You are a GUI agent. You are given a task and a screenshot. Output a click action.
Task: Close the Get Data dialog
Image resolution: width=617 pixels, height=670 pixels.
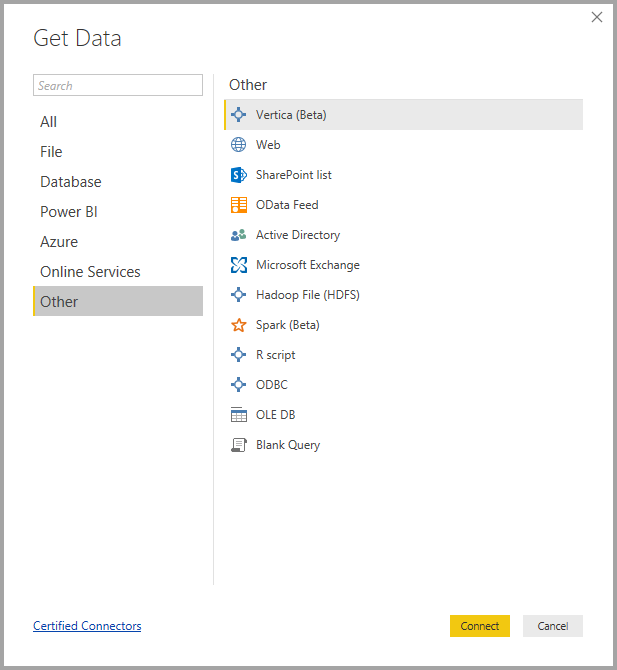pos(597,17)
